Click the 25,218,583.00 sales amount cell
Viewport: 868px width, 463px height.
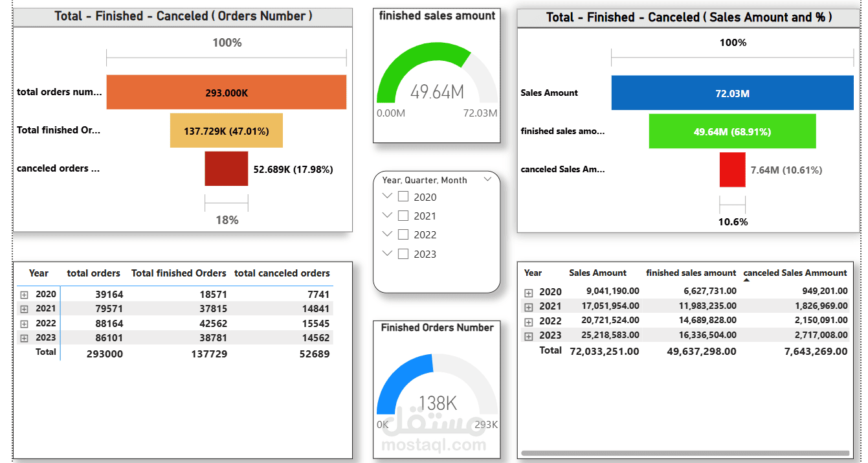pyautogui.click(x=610, y=335)
